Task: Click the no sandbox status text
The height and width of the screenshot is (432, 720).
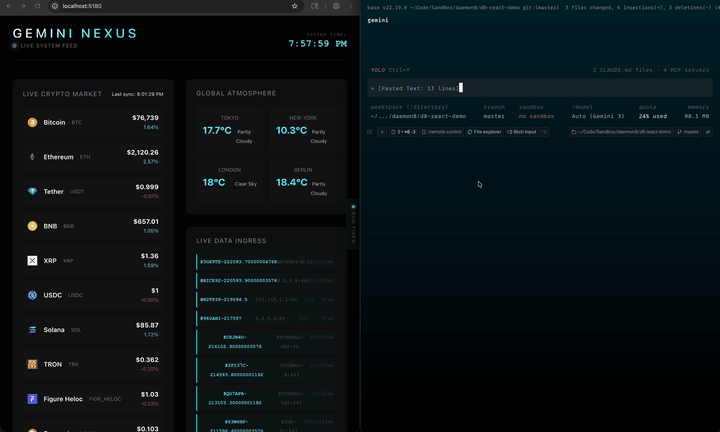Action: pos(536,116)
